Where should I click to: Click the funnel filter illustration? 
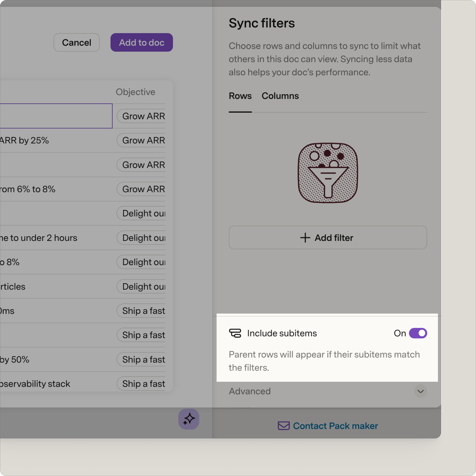click(328, 173)
